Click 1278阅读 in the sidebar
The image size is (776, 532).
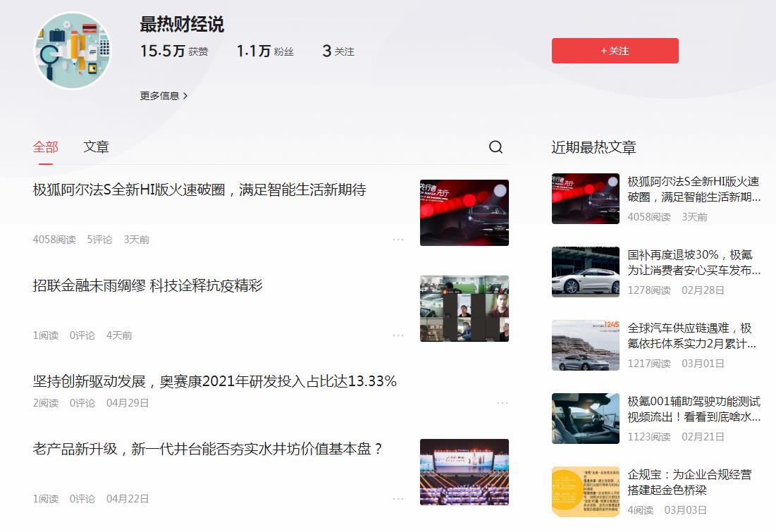click(649, 290)
